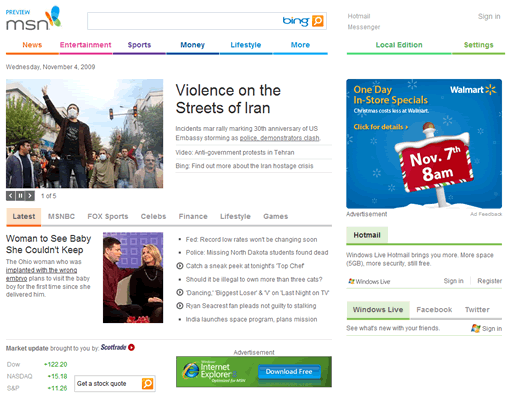Select the Hotmail module tab
The height and width of the screenshot is (400, 510).
[367, 235]
